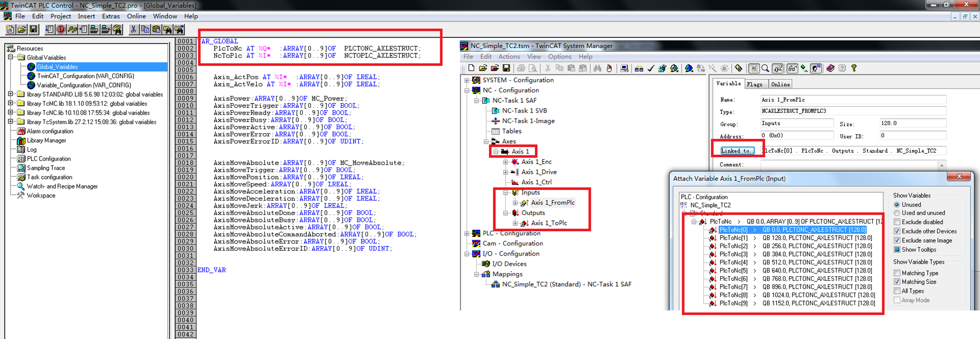Select Task configuration in Resources
Image resolution: width=980 pixels, height=339 pixels.
(50, 177)
